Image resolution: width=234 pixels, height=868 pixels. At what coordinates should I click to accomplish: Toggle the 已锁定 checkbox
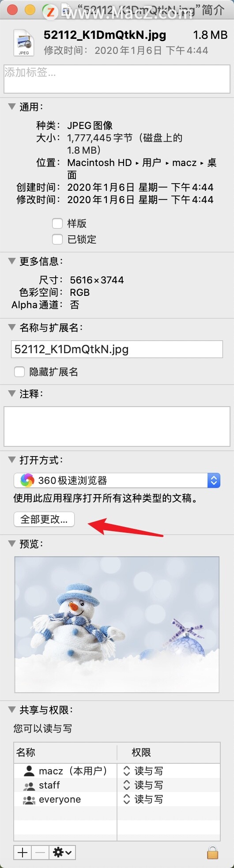[x=57, y=239]
